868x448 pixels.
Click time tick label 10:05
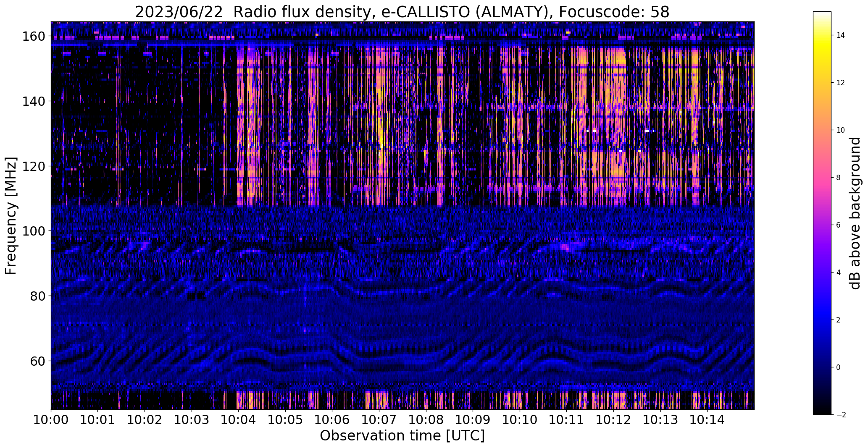(x=285, y=419)
